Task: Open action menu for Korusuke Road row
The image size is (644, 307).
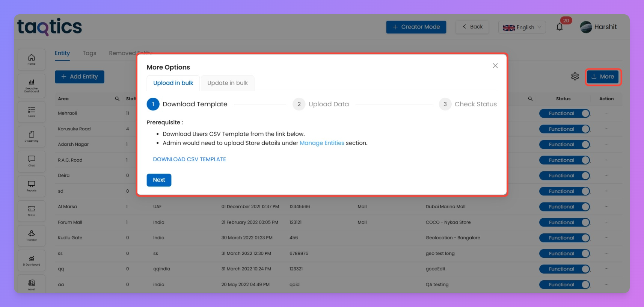Action: [x=606, y=129]
